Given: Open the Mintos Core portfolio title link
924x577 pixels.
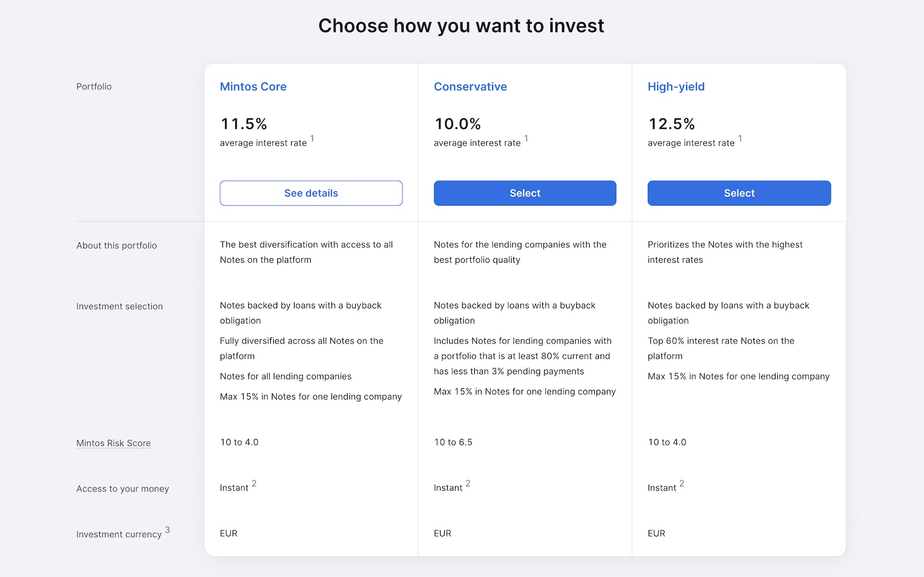Looking at the screenshot, I should [x=253, y=87].
